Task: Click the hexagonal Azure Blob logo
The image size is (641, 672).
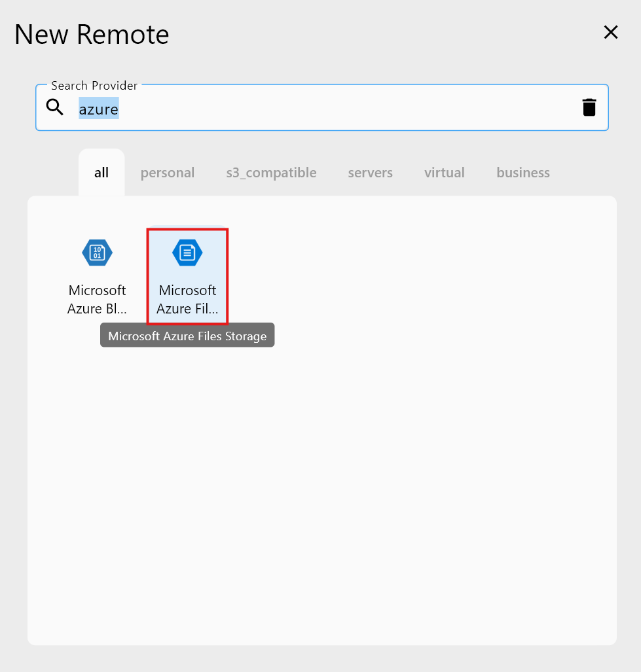Action: click(x=97, y=253)
